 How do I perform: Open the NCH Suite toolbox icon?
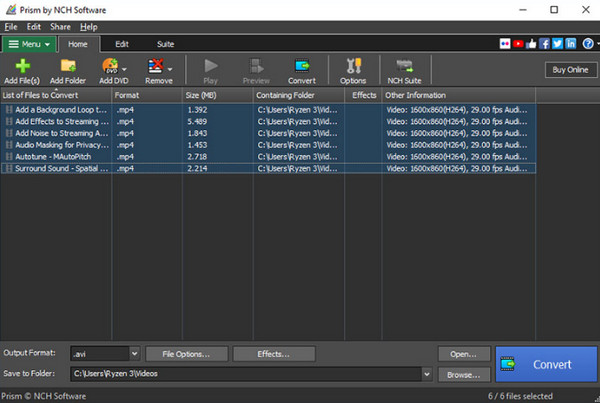tap(405, 66)
